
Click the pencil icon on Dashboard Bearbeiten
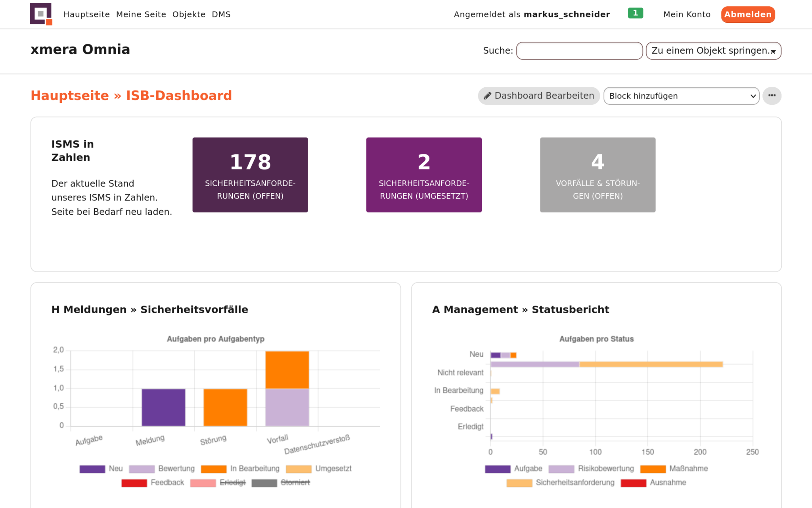[488, 96]
